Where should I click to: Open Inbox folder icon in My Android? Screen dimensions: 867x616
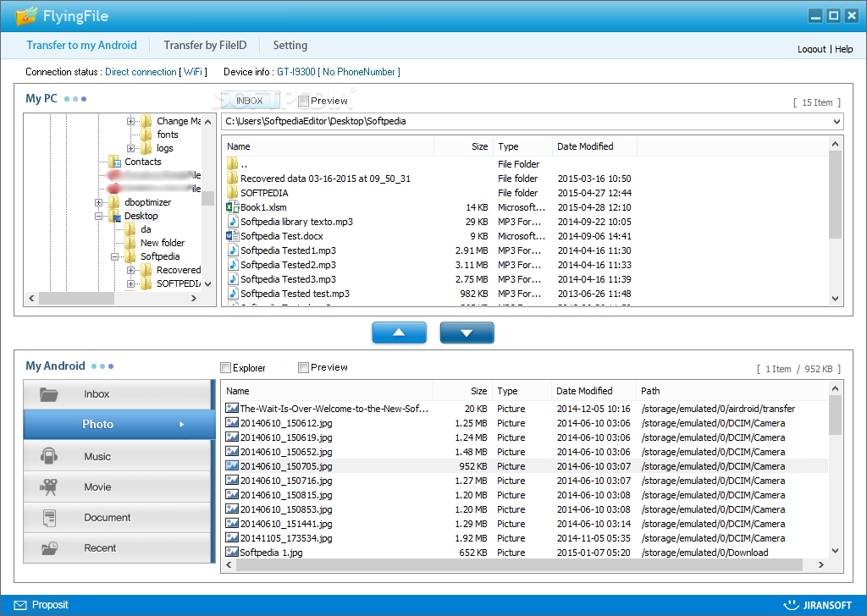(x=49, y=394)
